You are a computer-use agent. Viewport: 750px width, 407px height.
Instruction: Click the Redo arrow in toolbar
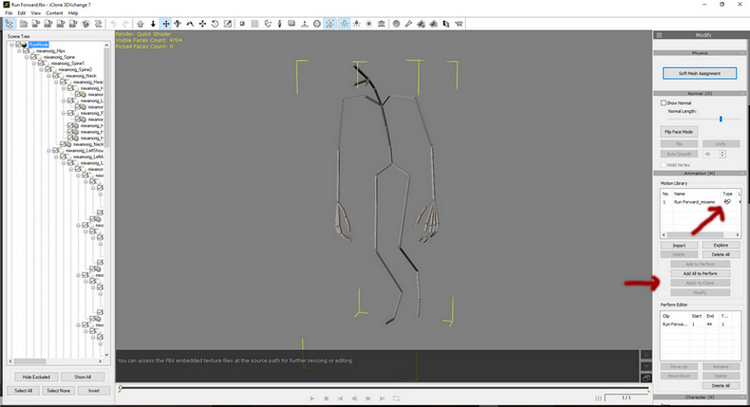[x=124, y=23]
